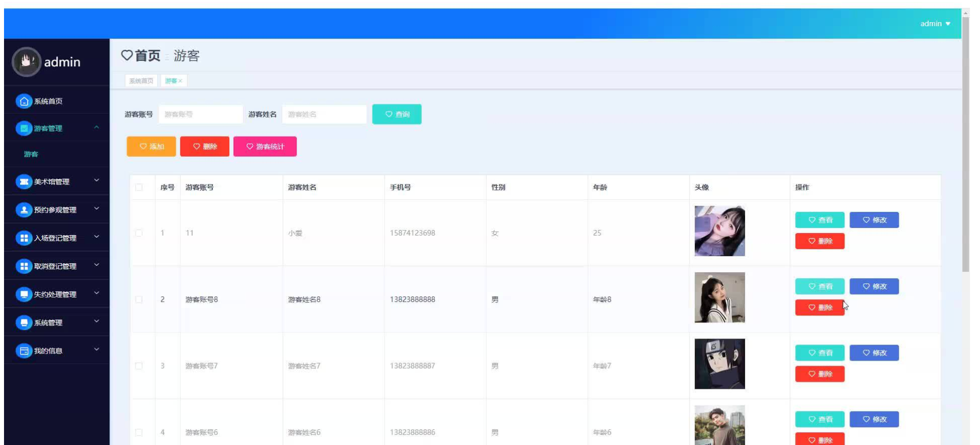
Task: Open 系统首页 in the sidebar menu
Action: [x=48, y=101]
